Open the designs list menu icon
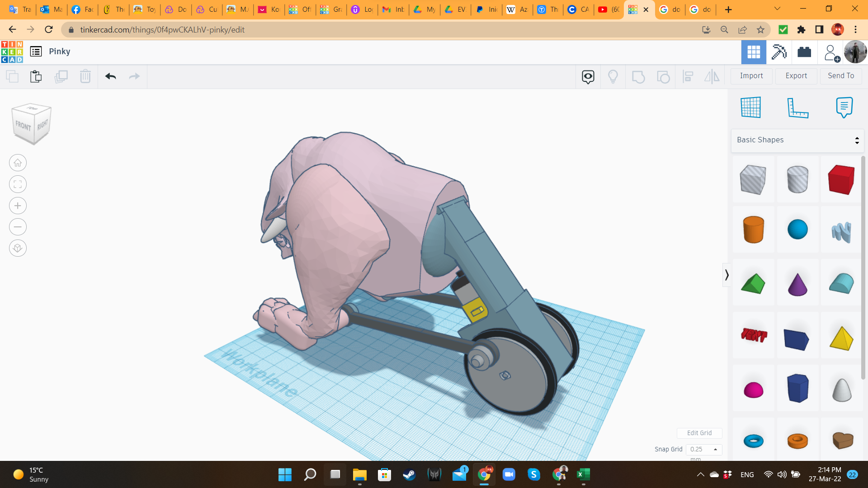 36,52
